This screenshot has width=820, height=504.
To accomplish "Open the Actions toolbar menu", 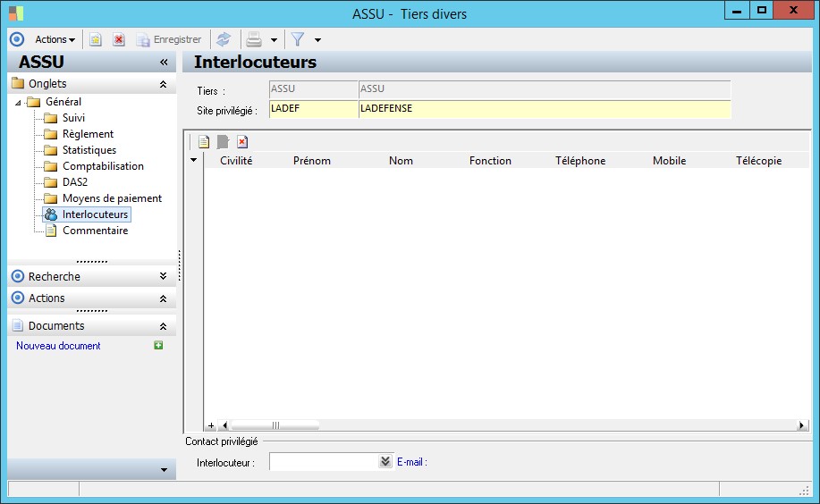I will 55,39.
